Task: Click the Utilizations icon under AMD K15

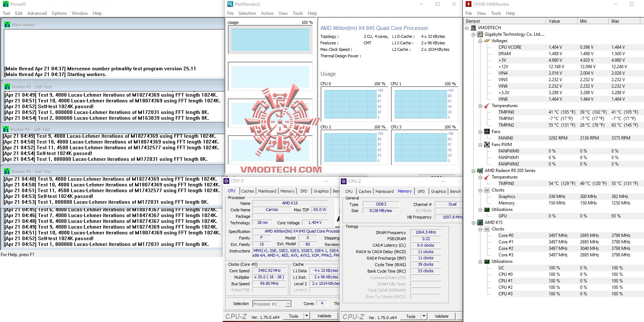Action: pyautogui.click(x=487, y=261)
